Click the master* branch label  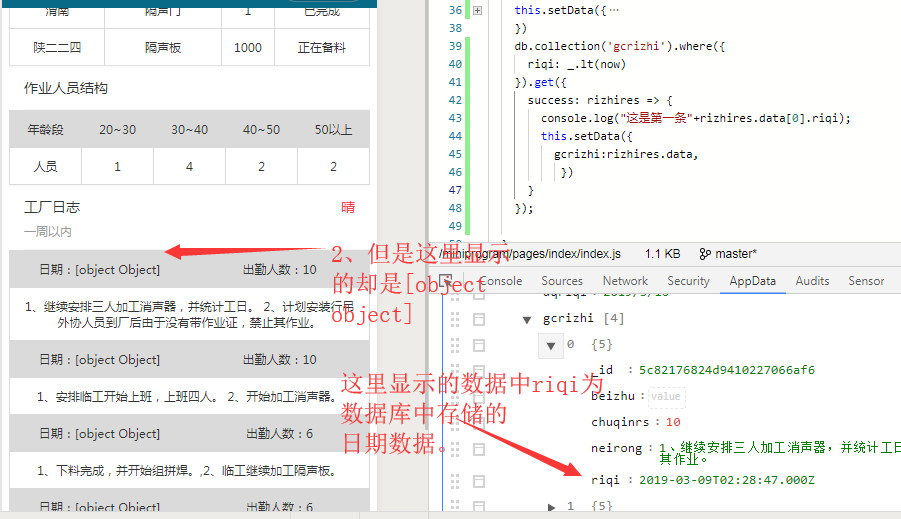coord(736,253)
